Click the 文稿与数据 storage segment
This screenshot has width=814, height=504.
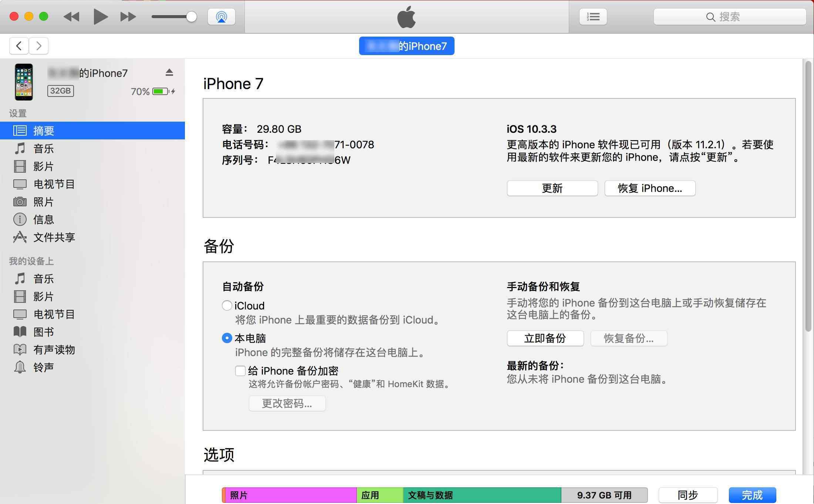coord(482,495)
